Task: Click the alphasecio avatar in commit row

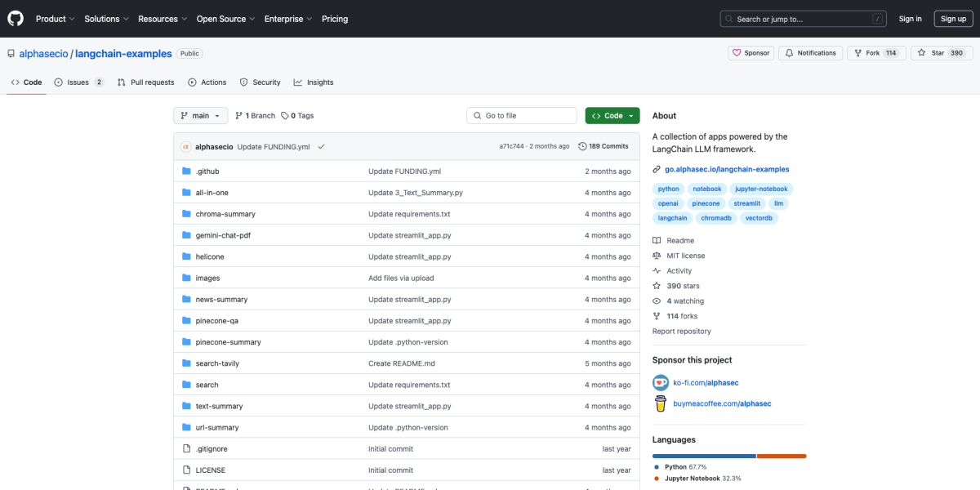Action: click(186, 146)
